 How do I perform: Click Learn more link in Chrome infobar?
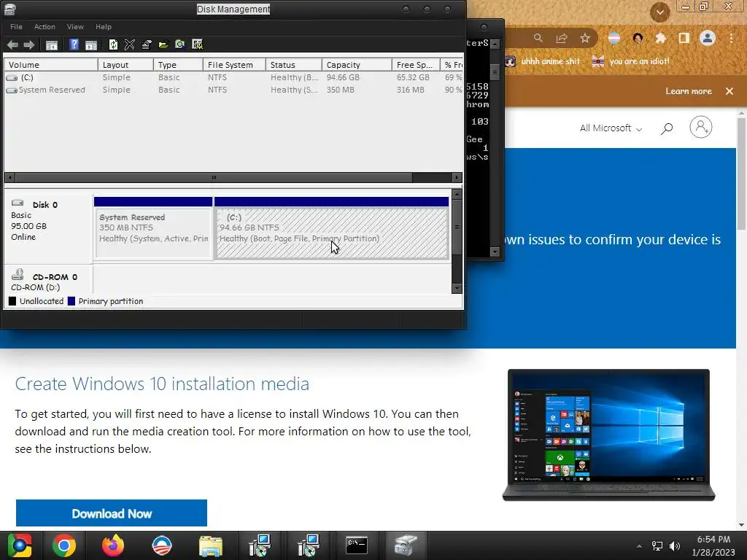689,91
